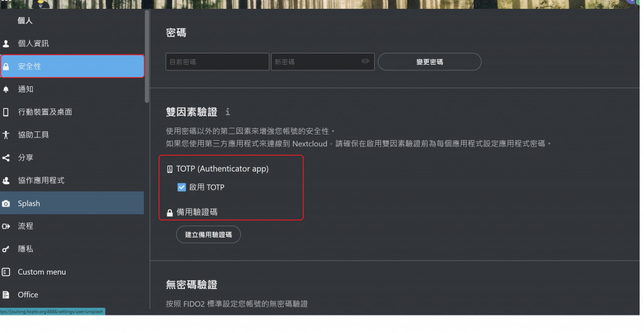The image size is (644, 333).
Task: Click the 目前密碼 input field
Action: point(217,62)
